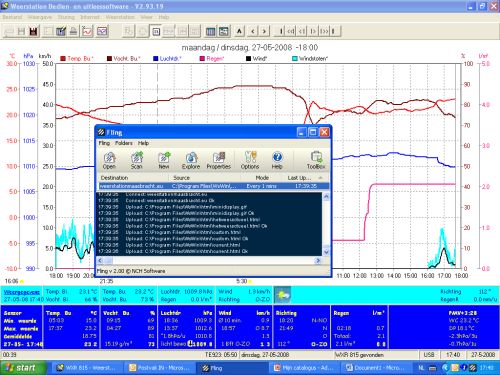Click the Fling log horizontal scroll right arrow
500x375 pixels.
tap(318, 260)
